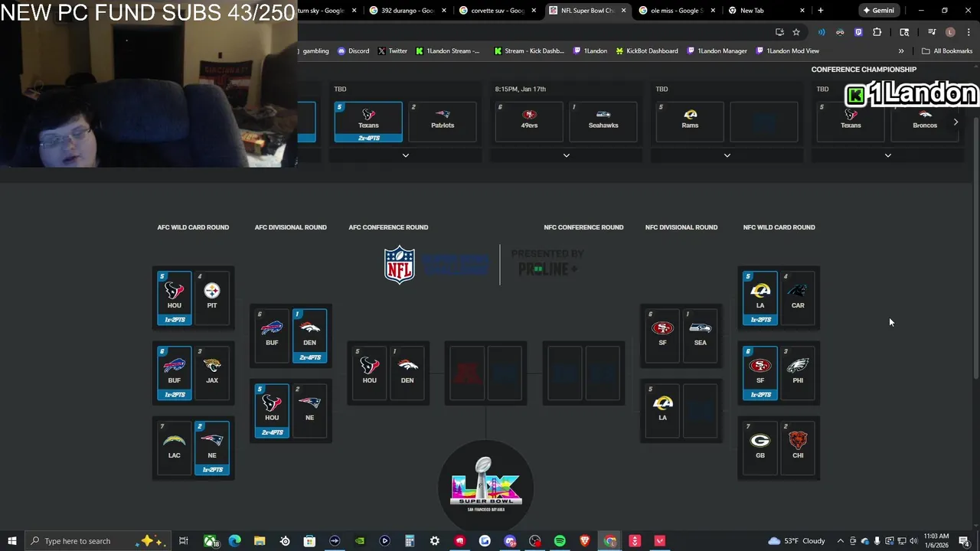Open the Twitter bookmark
Screen dimensions: 980x551
[392, 51]
